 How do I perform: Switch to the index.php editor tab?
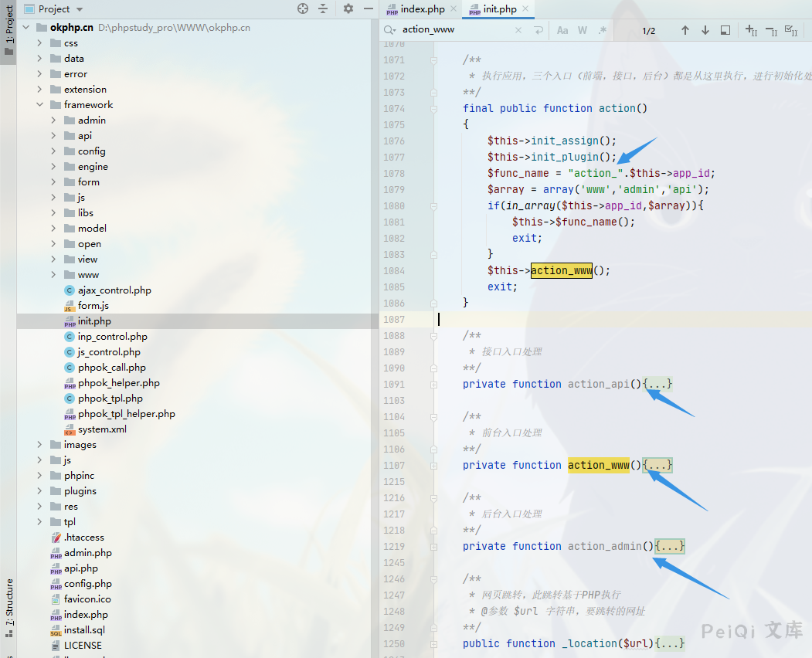(x=423, y=9)
